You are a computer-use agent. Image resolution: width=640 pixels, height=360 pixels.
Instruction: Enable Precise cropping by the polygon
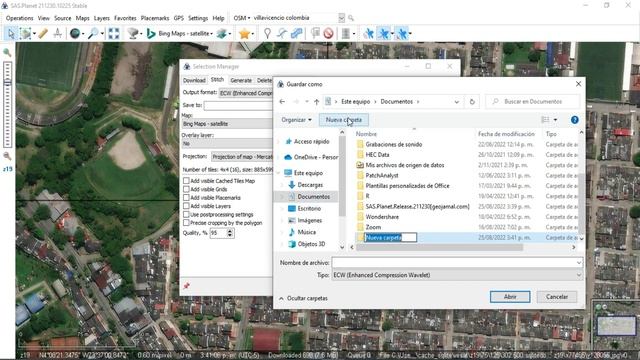(186, 223)
